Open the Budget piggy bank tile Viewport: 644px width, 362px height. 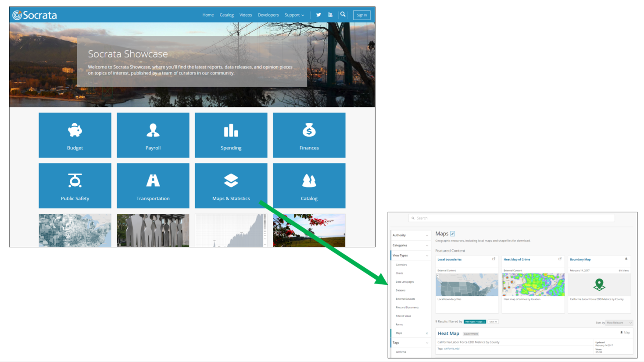click(75, 135)
